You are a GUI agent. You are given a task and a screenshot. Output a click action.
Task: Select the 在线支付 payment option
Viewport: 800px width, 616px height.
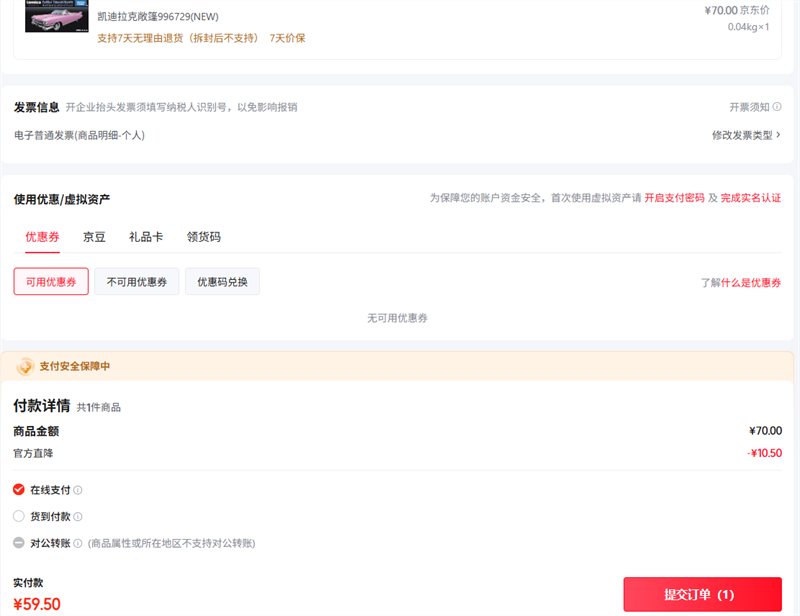point(19,490)
